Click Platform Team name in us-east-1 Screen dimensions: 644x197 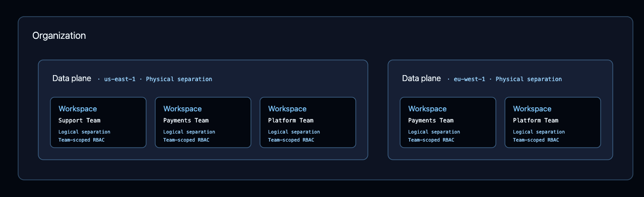291,120
